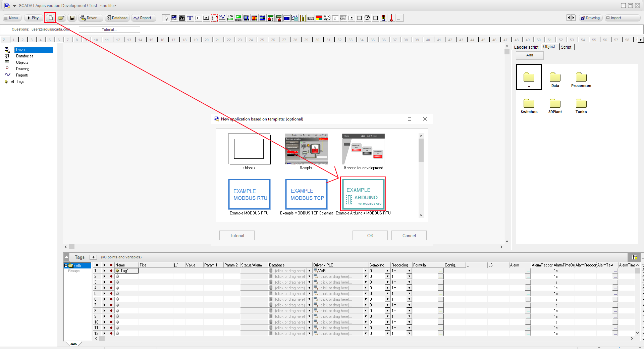Select Reports in the left tree
The image size is (644, 349).
pyautogui.click(x=22, y=75)
